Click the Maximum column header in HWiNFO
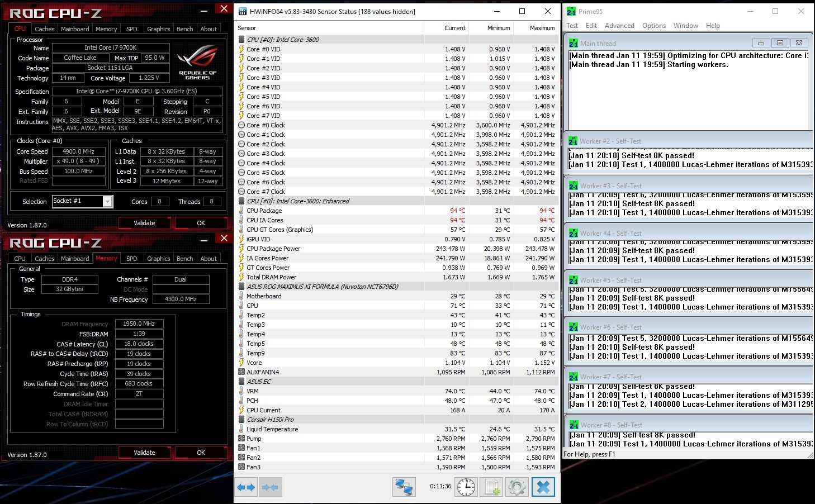The width and height of the screenshot is (815, 504). tap(542, 28)
